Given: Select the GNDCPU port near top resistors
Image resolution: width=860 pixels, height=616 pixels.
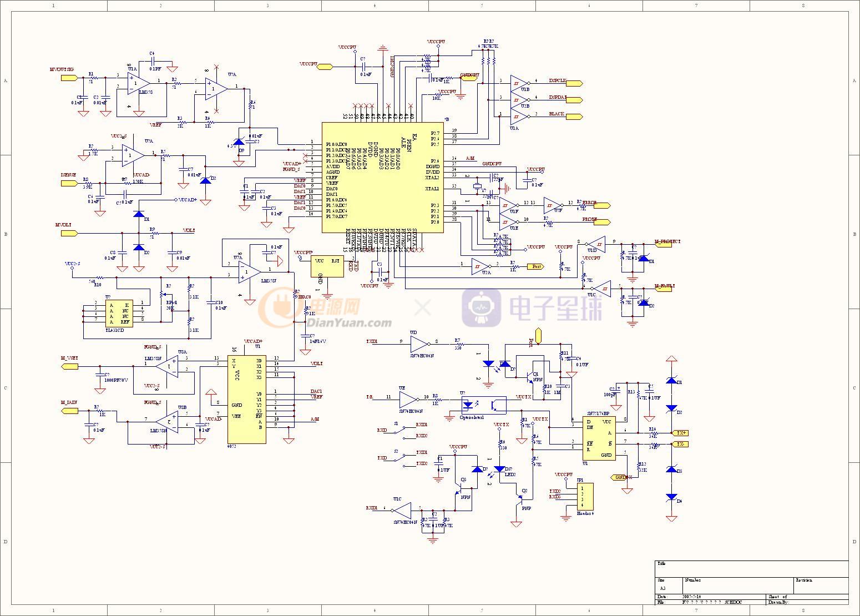Looking at the screenshot, I should (469, 78).
